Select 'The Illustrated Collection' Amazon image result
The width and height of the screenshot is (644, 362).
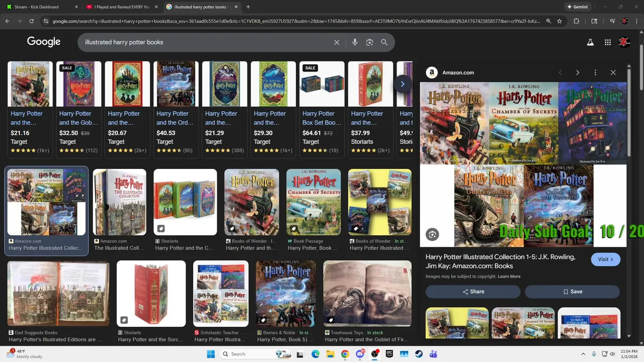tap(119, 210)
